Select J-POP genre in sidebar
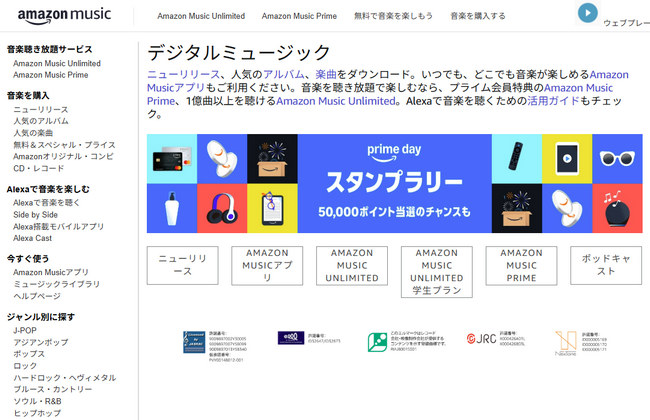The image size is (650, 420). [x=24, y=330]
